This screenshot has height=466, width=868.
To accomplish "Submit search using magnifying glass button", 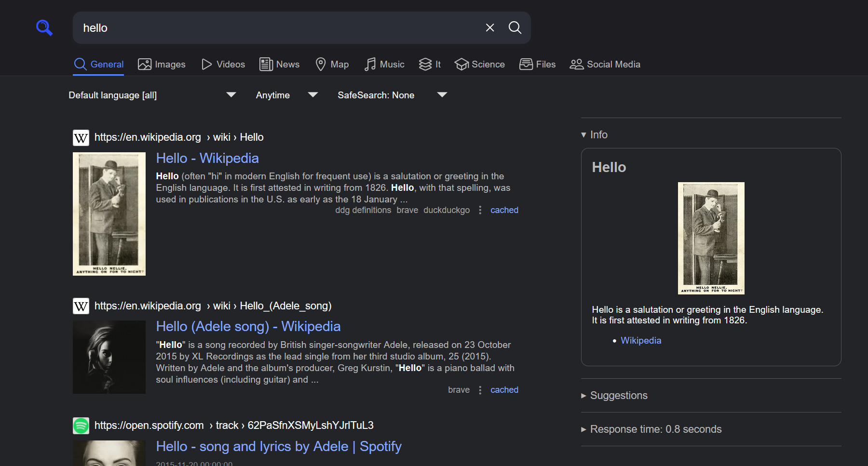I will (x=515, y=27).
